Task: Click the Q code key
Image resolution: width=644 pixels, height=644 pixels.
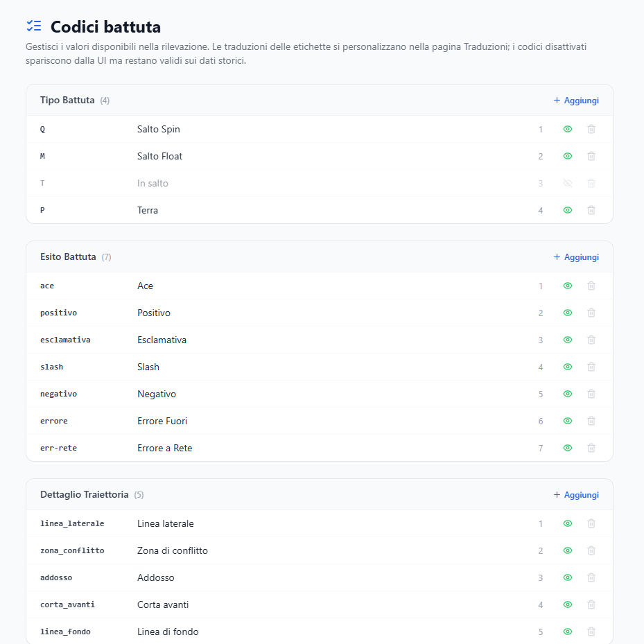Action: pos(42,130)
